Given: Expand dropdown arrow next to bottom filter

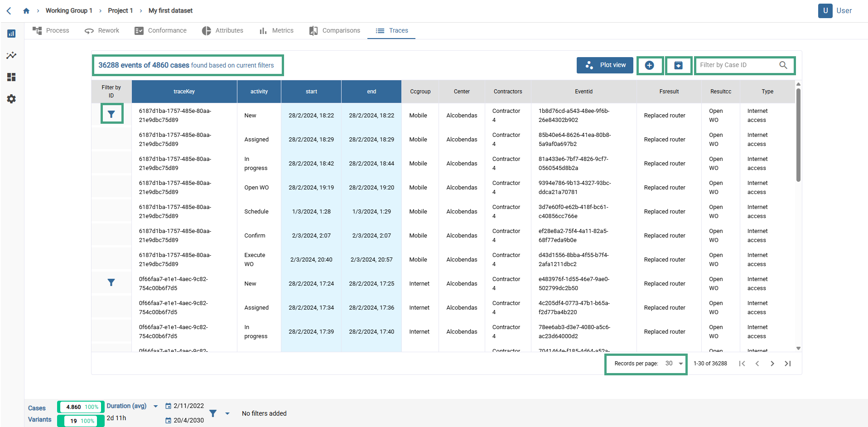Looking at the screenshot, I should coord(227,413).
